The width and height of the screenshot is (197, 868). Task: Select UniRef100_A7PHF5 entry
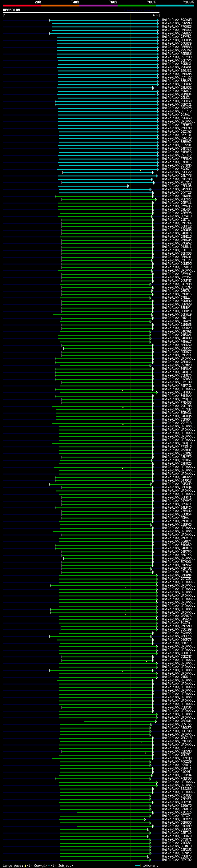(176, 125)
